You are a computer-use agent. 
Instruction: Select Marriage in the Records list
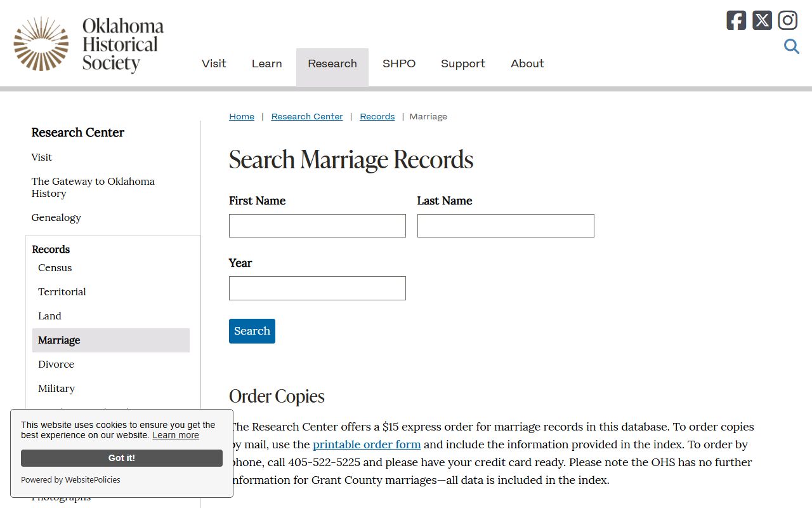click(x=111, y=340)
